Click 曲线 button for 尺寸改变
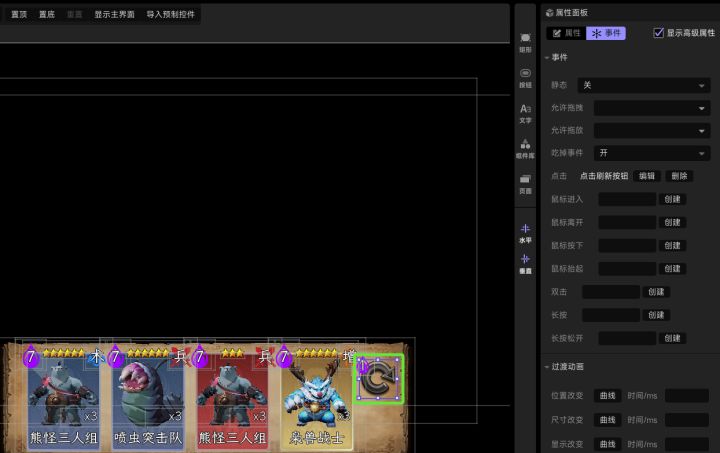This screenshot has width=720, height=453. click(x=608, y=420)
